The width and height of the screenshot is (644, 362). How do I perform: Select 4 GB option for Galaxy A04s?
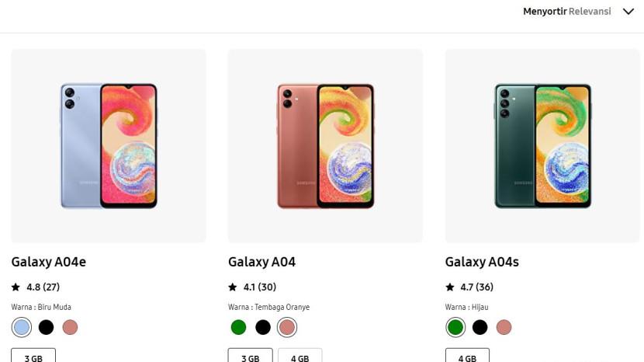[x=467, y=357]
